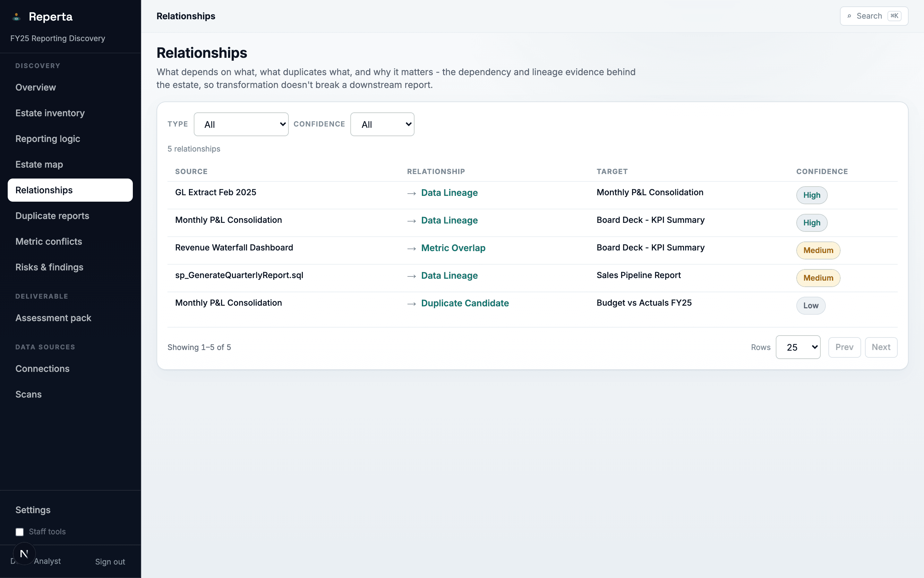Click the Prev pagination button
The height and width of the screenshot is (578, 924).
pyautogui.click(x=844, y=347)
